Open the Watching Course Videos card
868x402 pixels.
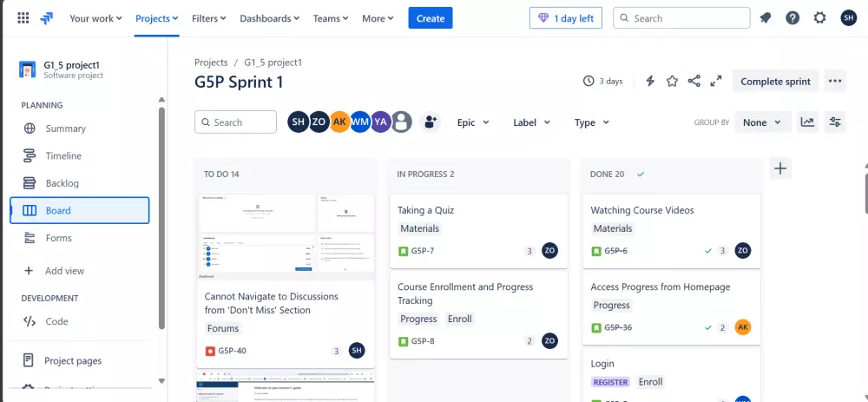[x=672, y=231]
